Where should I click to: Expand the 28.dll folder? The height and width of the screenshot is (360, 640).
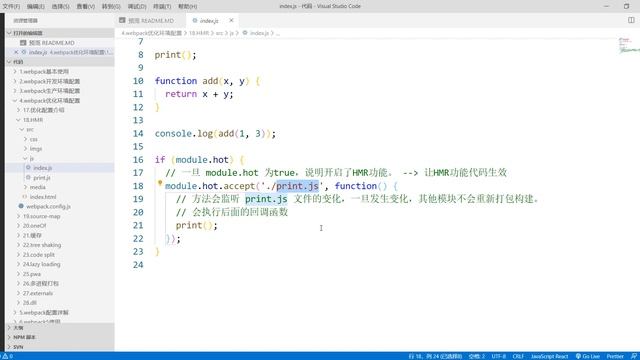coord(60,302)
